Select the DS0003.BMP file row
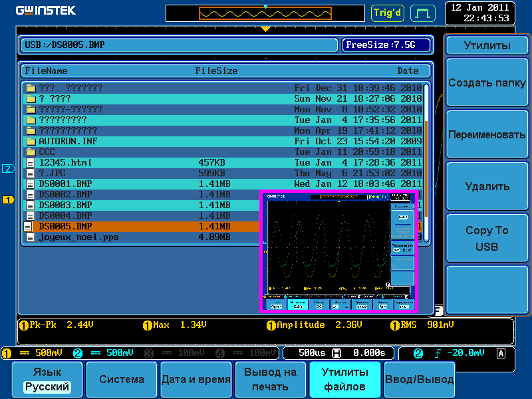The image size is (532, 399). (65, 205)
